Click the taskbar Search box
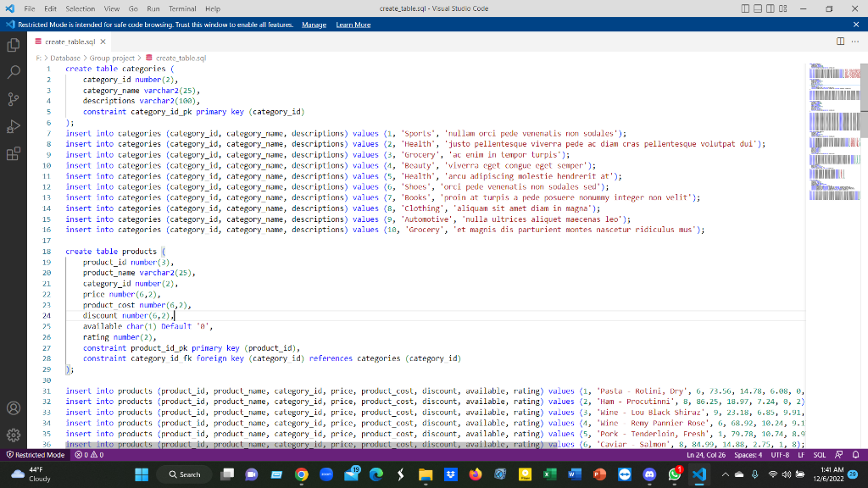Viewport: 868px width, 488px height. pyautogui.click(x=185, y=474)
